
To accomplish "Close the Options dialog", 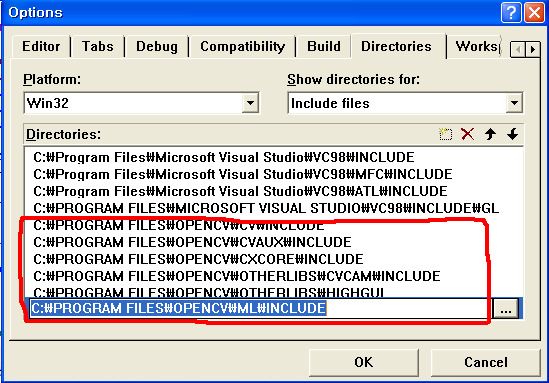I will click(534, 13).
